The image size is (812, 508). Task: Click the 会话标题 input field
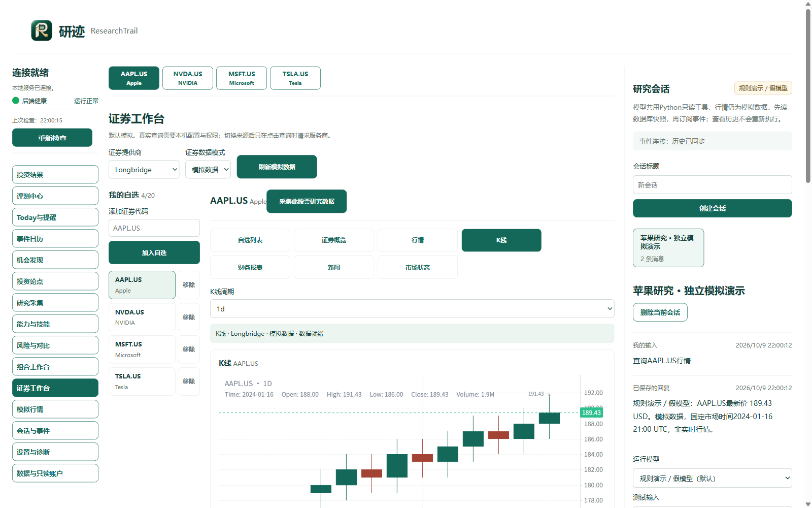point(712,185)
